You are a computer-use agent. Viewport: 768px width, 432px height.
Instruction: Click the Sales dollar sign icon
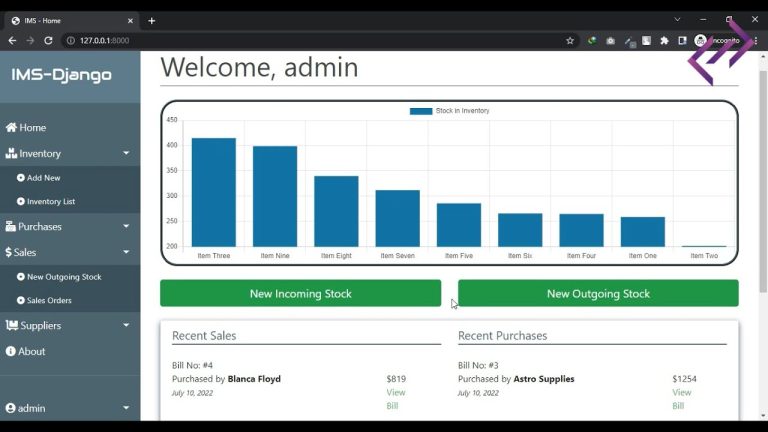[8, 253]
